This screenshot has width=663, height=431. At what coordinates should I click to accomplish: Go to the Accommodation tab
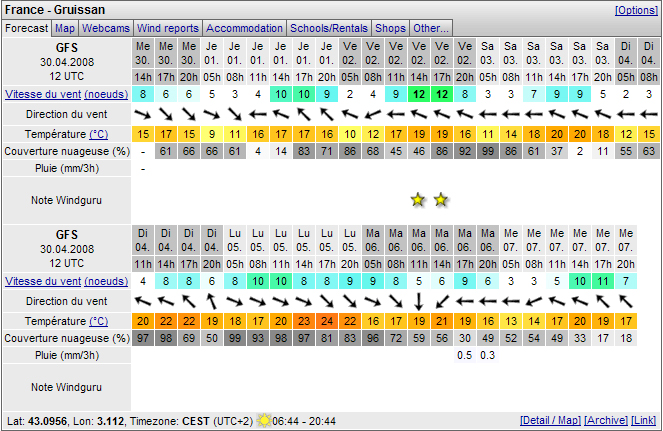coord(245,28)
